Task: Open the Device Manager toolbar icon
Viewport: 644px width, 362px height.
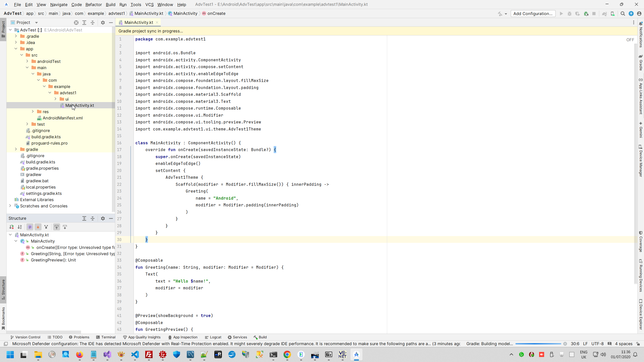Action: (613, 14)
